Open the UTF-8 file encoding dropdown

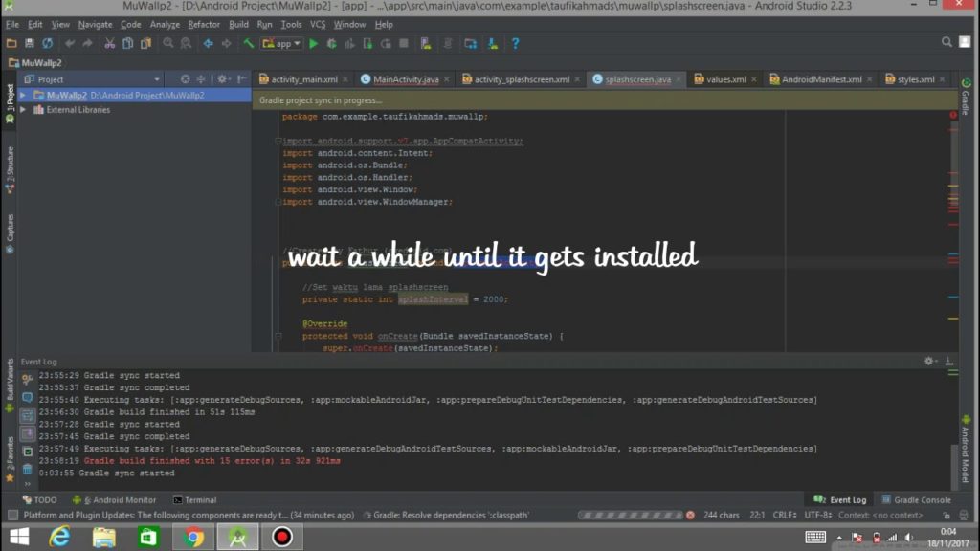pos(818,516)
